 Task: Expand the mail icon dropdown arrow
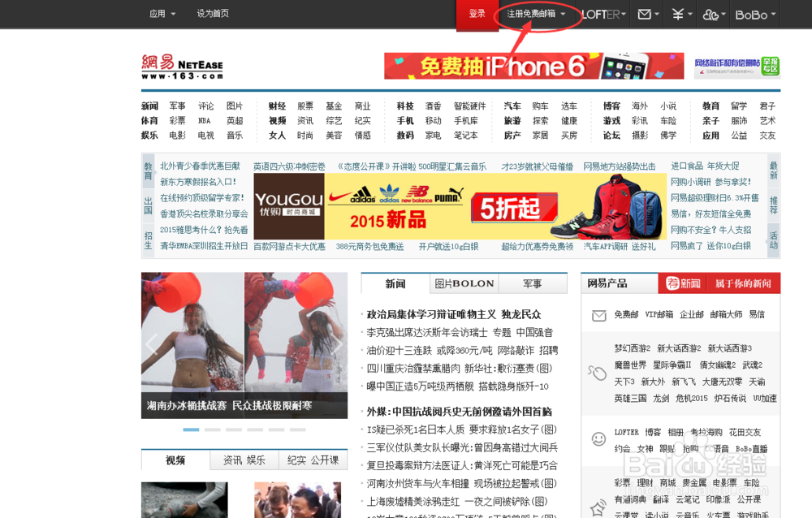(x=657, y=14)
